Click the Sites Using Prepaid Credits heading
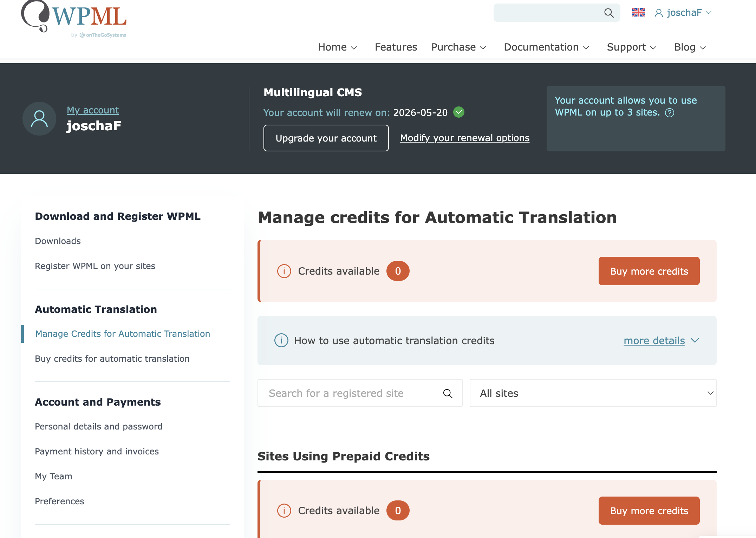This screenshot has width=756, height=538. (344, 456)
